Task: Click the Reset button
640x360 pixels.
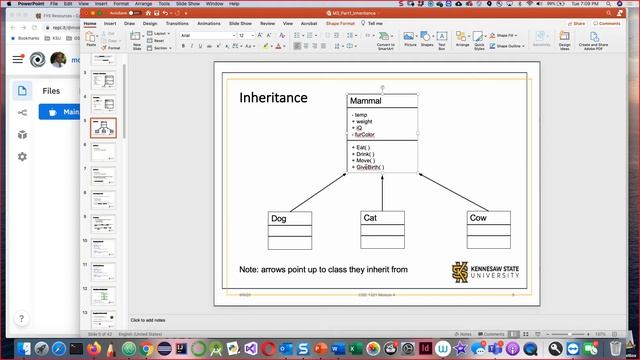Action: (156, 41)
